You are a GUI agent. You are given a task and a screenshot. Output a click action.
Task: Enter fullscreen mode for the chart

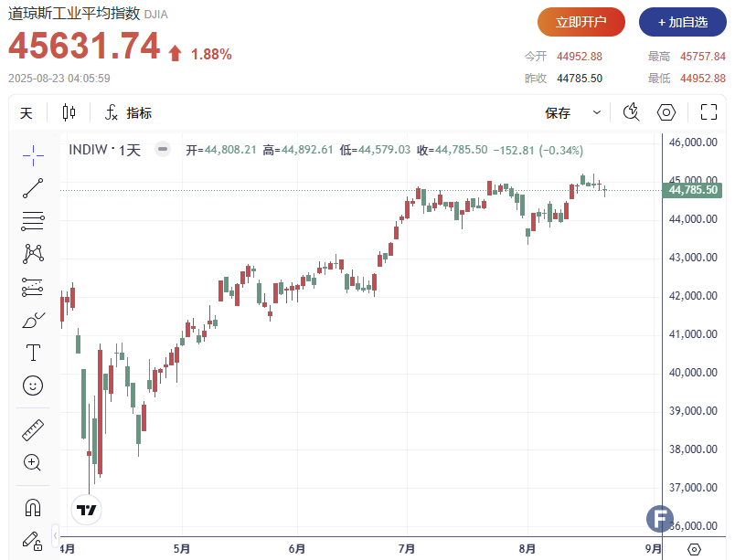tap(708, 113)
